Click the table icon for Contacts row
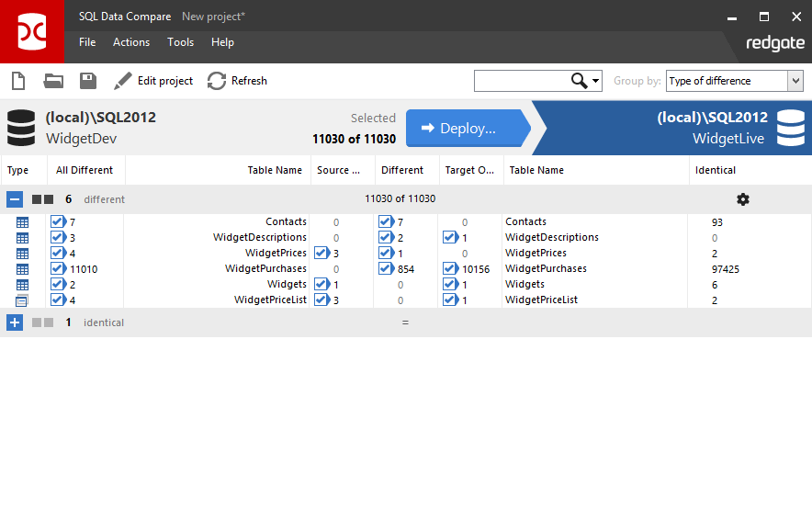Image resolution: width=812 pixels, height=509 pixels. 22,222
